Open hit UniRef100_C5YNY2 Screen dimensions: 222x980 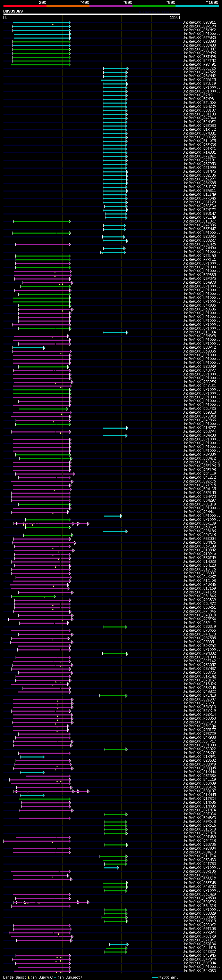199,30
